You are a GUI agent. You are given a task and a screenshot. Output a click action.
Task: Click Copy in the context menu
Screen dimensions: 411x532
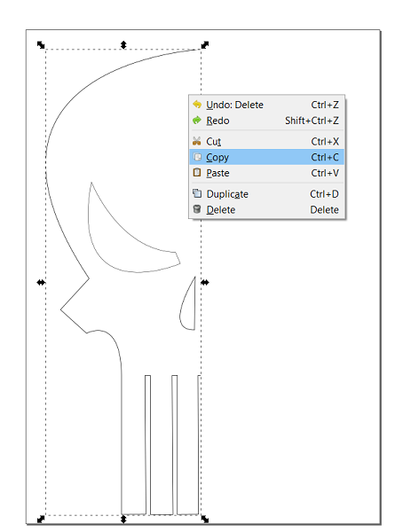266,157
